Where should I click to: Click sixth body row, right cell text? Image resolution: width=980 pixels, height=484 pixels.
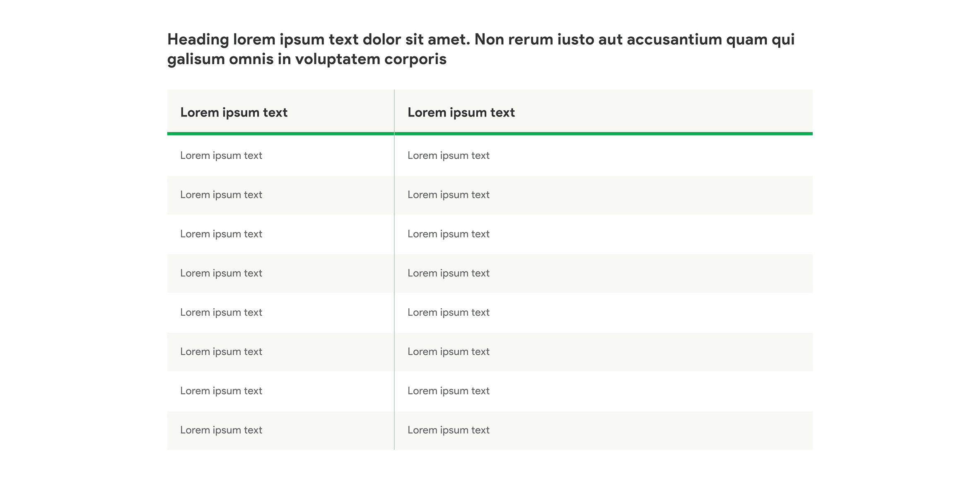click(x=448, y=351)
